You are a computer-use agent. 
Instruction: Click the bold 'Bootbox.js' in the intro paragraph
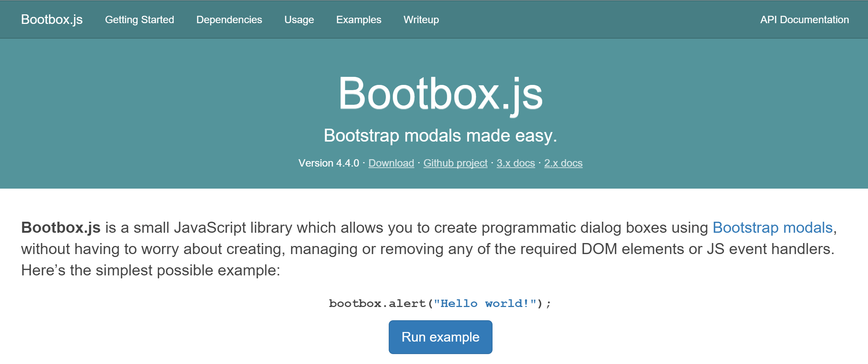[61, 228]
